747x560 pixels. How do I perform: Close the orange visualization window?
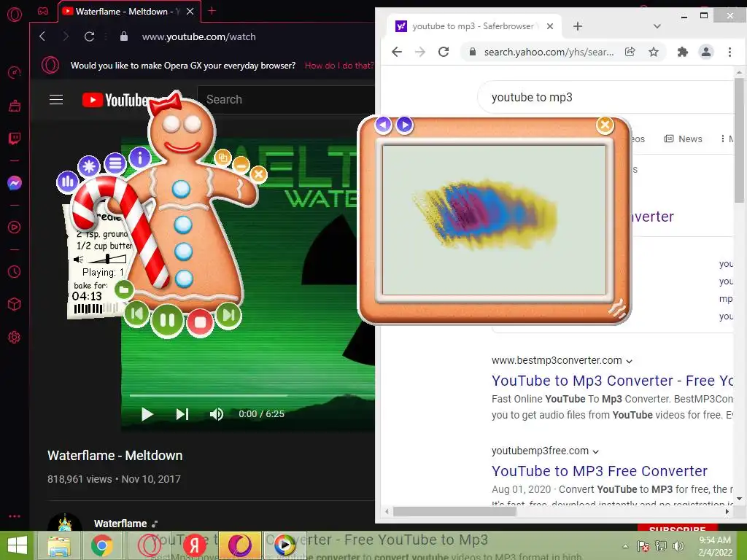pyautogui.click(x=605, y=125)
